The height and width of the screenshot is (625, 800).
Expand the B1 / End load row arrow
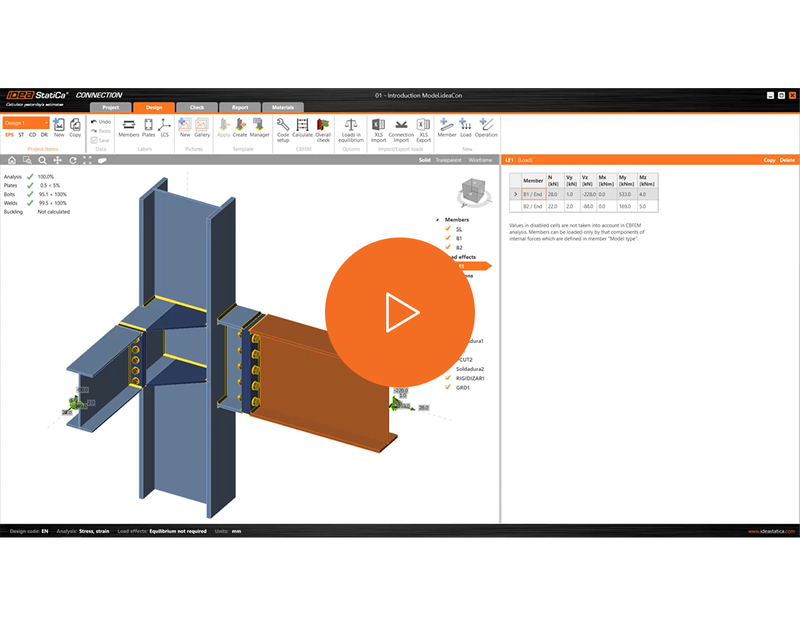click(515, 194)
